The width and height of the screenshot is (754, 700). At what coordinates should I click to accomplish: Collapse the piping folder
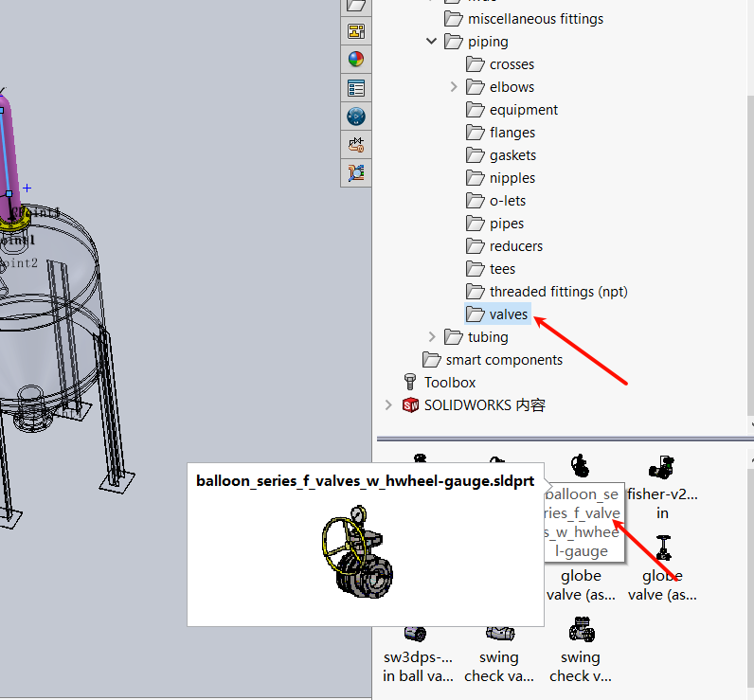431,42
